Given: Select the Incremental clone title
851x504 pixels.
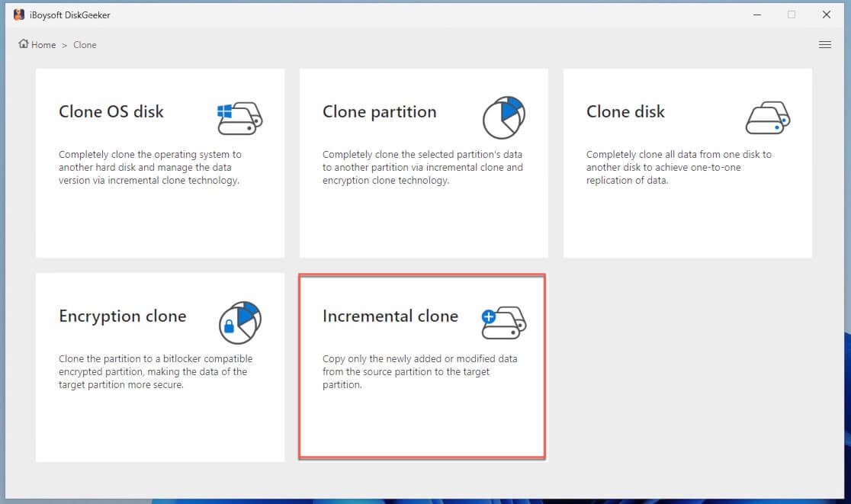Looking at the screenshot, I should point(390,316).
